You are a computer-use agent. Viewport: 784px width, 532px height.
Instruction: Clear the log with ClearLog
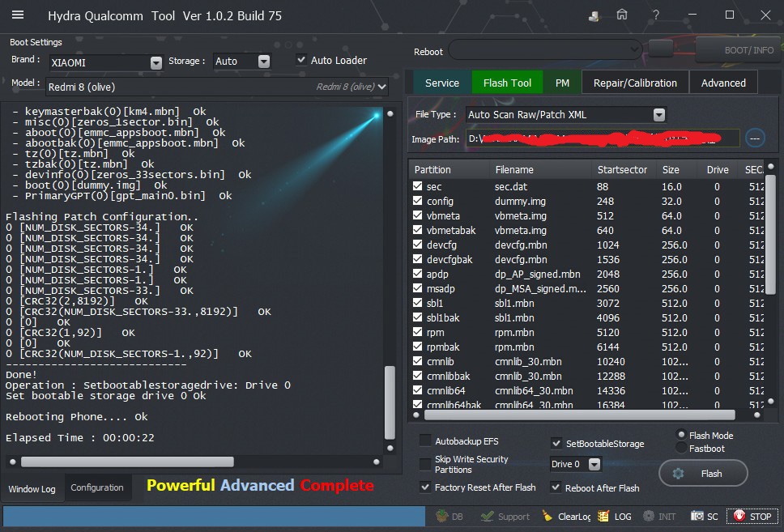[567, 517]
